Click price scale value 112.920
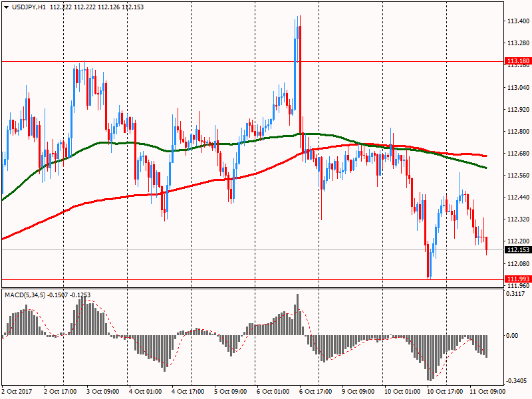This screenshot has width=532, height=399. (518, 110)
